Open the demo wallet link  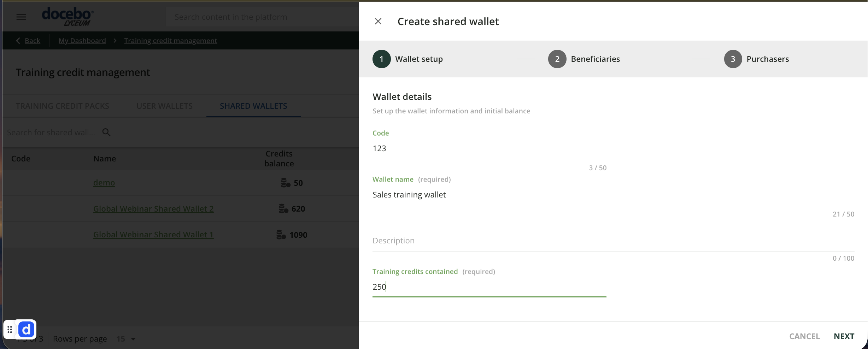click(104, 183)
